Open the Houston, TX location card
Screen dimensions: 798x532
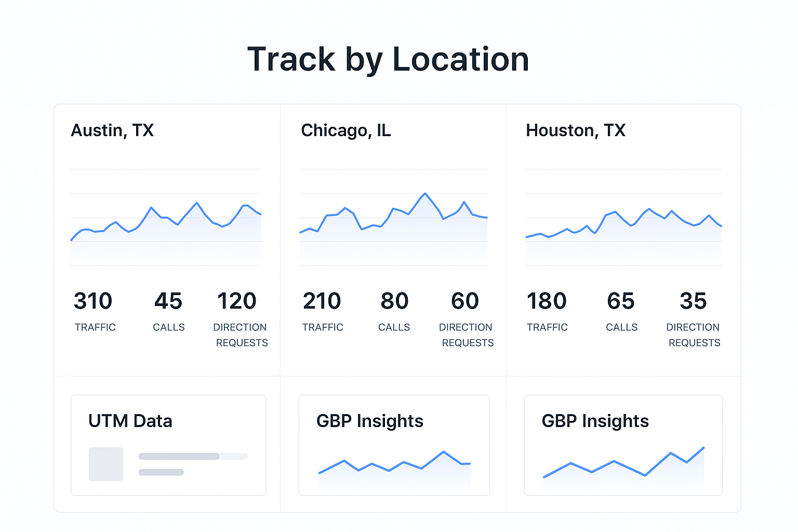575,130
